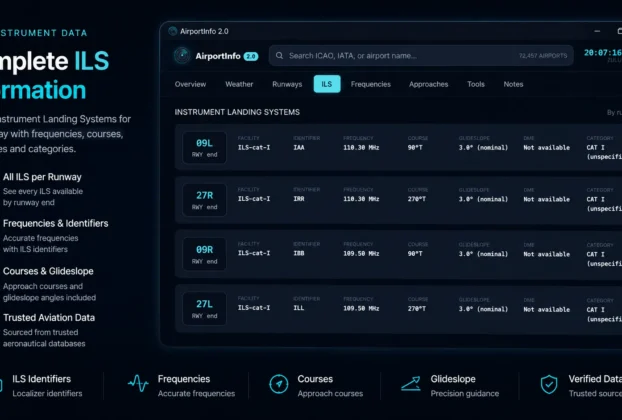
Task: Click the 2.0 version badge
Action: pos(251,56)
